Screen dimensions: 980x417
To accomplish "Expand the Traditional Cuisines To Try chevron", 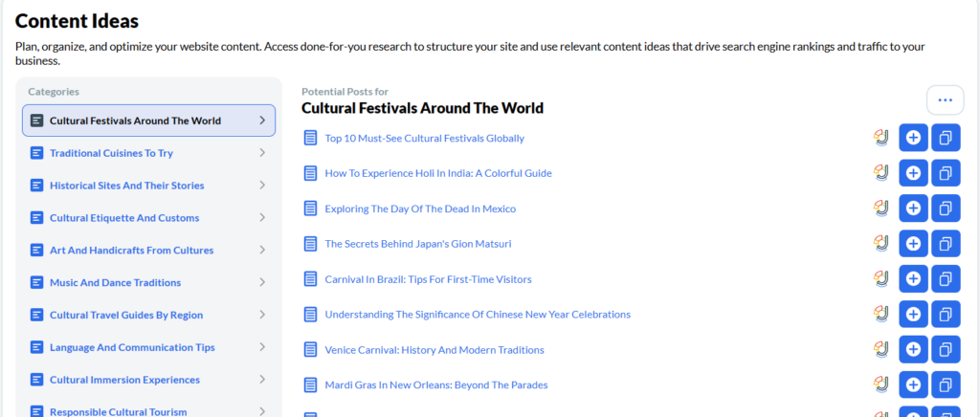I will coord(262,153).
